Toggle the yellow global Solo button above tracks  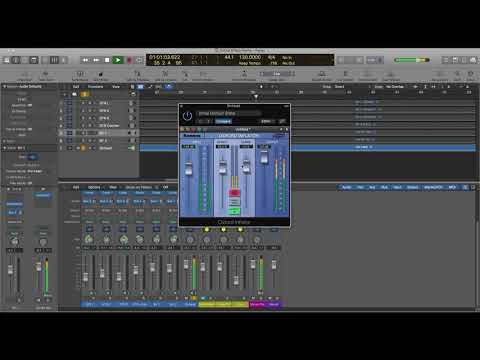tap(85, 94)
